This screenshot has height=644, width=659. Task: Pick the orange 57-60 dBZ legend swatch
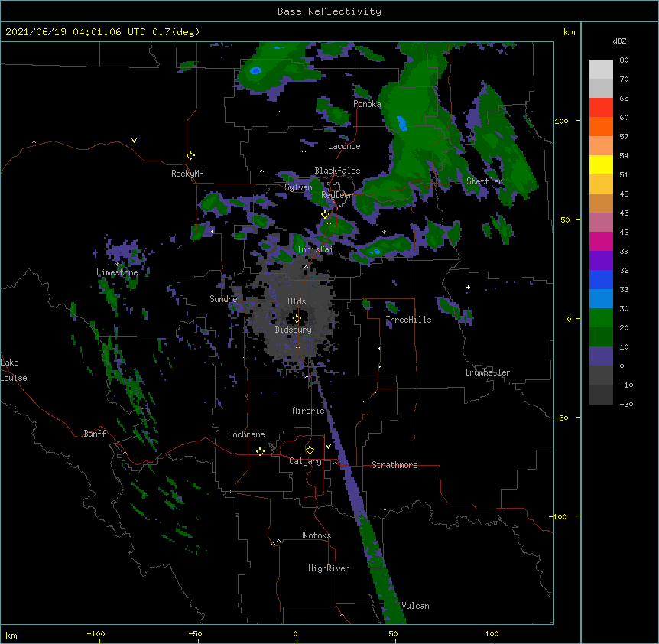click(x=601, y=126)
